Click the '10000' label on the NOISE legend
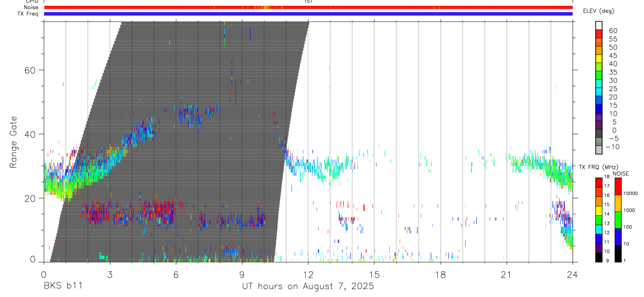 (x=630, y=193)
